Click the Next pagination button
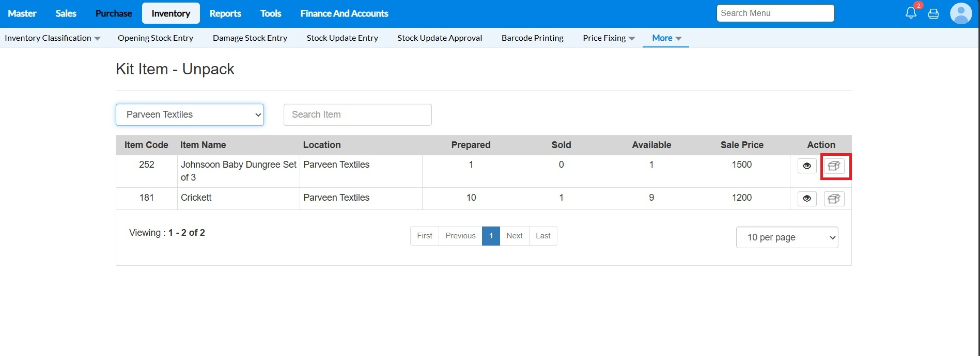The height and width of the screenshot is (356, 980). tap(514, 236)
